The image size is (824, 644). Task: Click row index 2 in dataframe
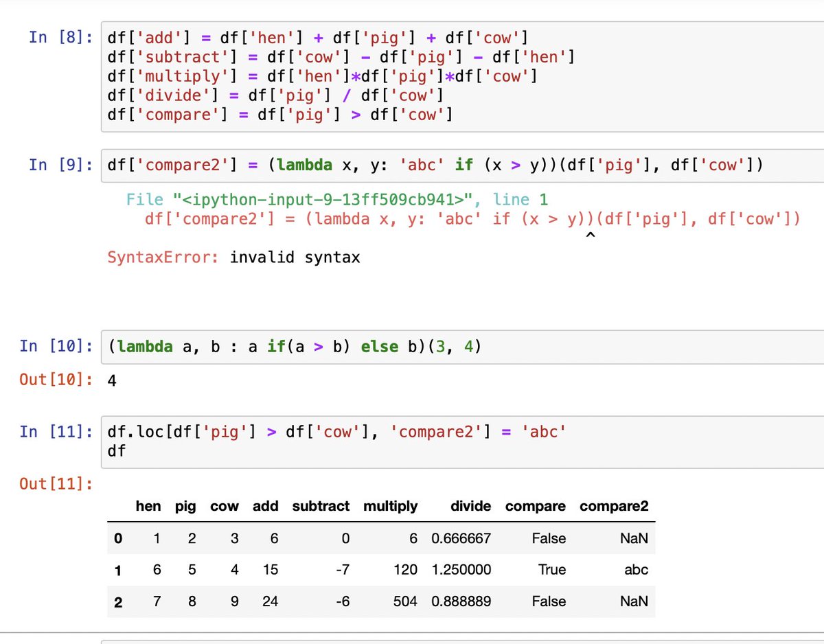point(119,601)
